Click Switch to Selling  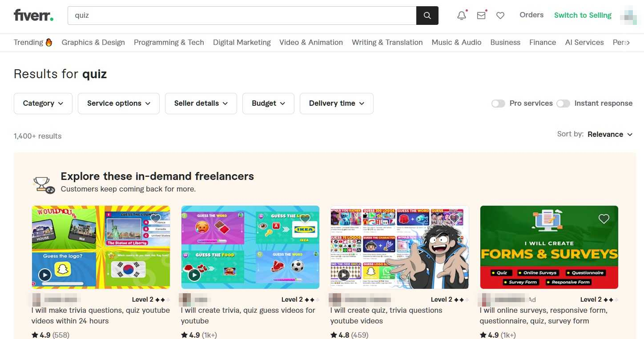pyautogui.click(x=583, y=16)
